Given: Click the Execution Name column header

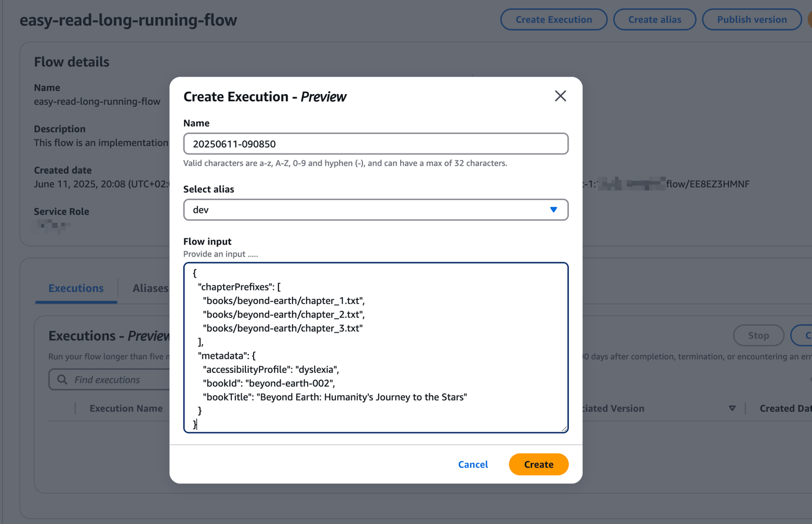Looking at the screenshot, I should (x=126, y=408).
